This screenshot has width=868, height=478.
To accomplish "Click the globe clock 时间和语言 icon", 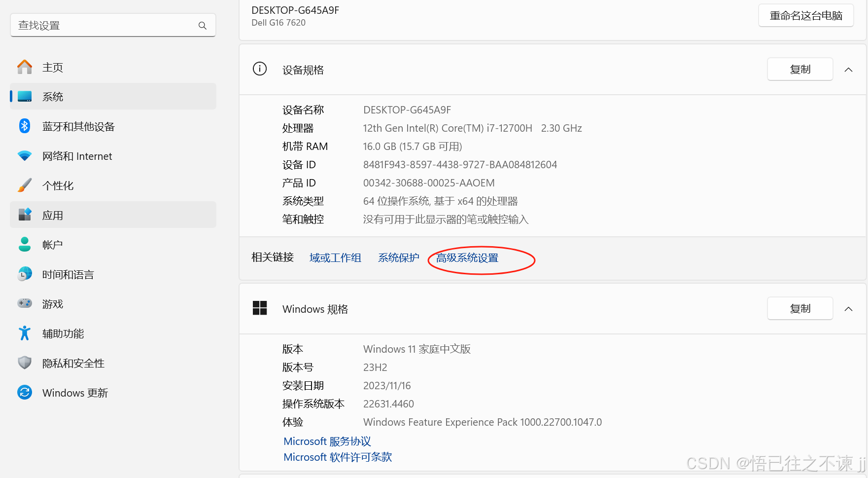I will [x=25, y=274].
